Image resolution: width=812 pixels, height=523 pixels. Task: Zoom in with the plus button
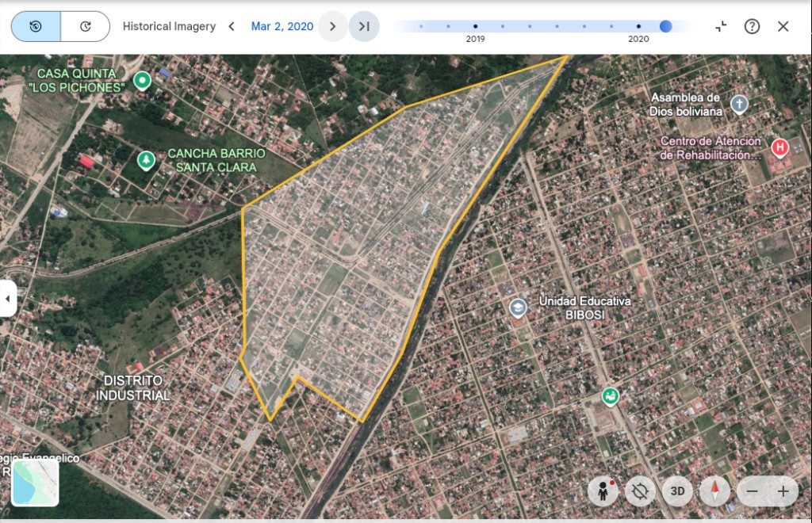tap(783, 491)
